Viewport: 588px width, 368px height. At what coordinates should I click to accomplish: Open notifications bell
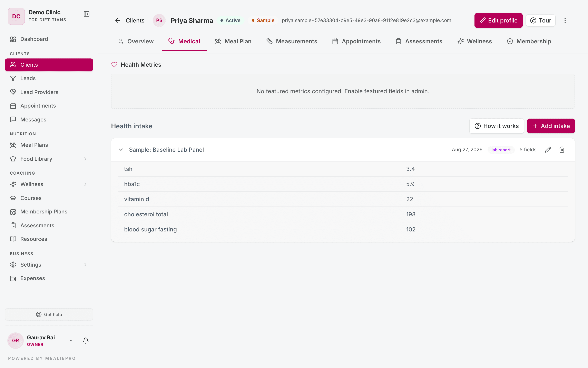86,340
